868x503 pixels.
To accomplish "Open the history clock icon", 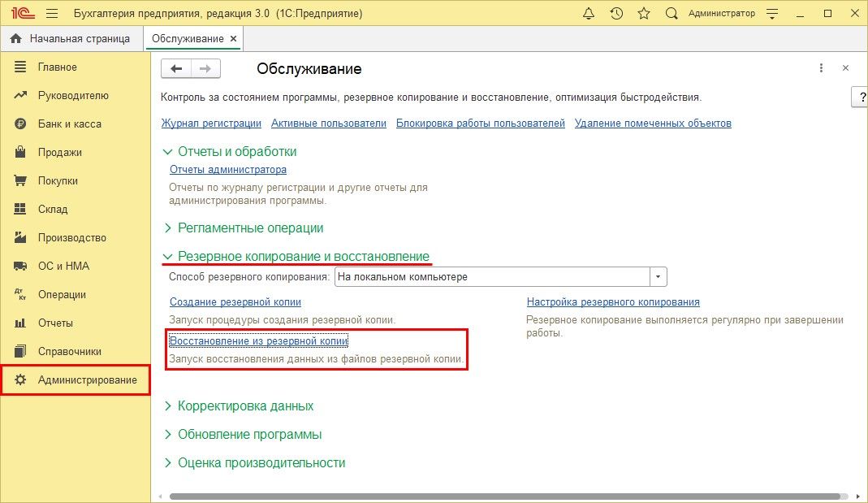I will tap(616, 14).
